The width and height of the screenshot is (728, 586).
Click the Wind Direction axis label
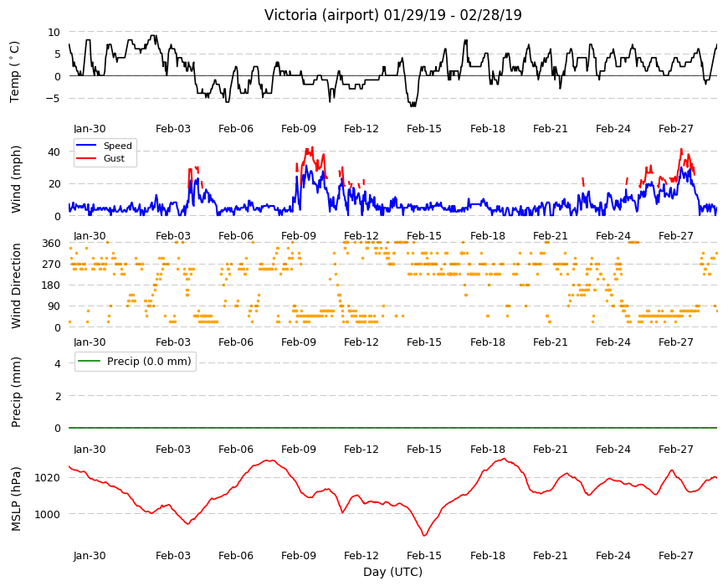(x=16, y=285)
